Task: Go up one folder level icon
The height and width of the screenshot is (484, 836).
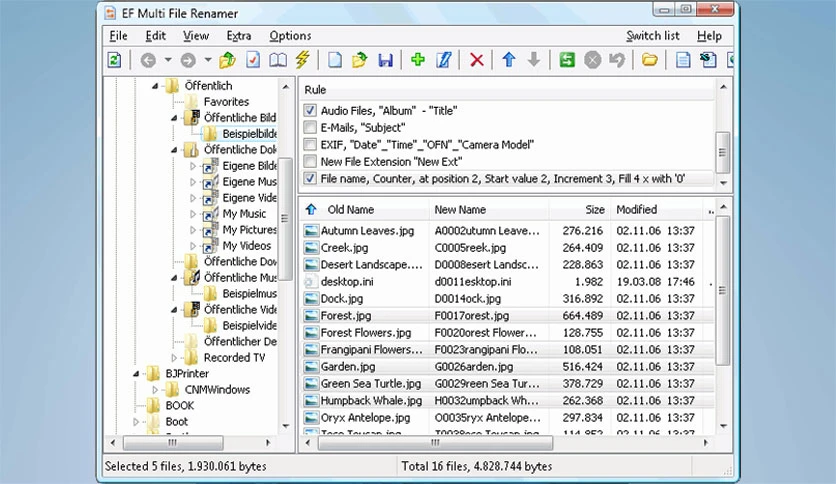Action: [x=228, y=60]
